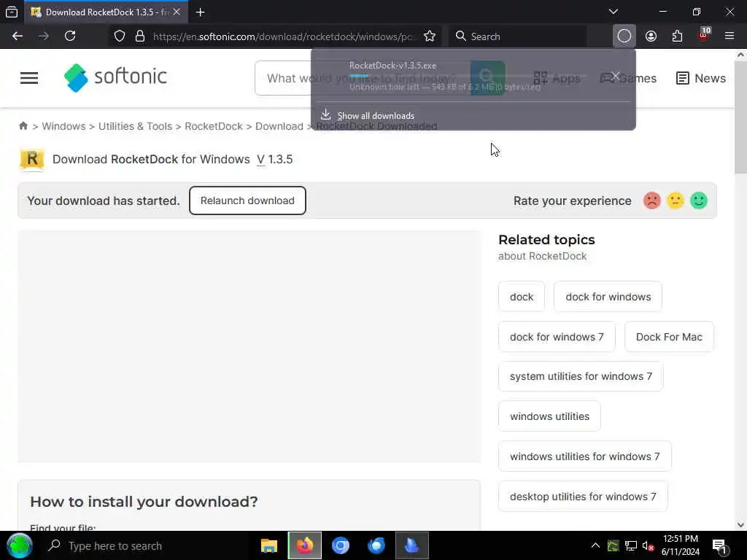Click the Firefox address bar URL
Screen dimensions: 747x560
[284, 36]
